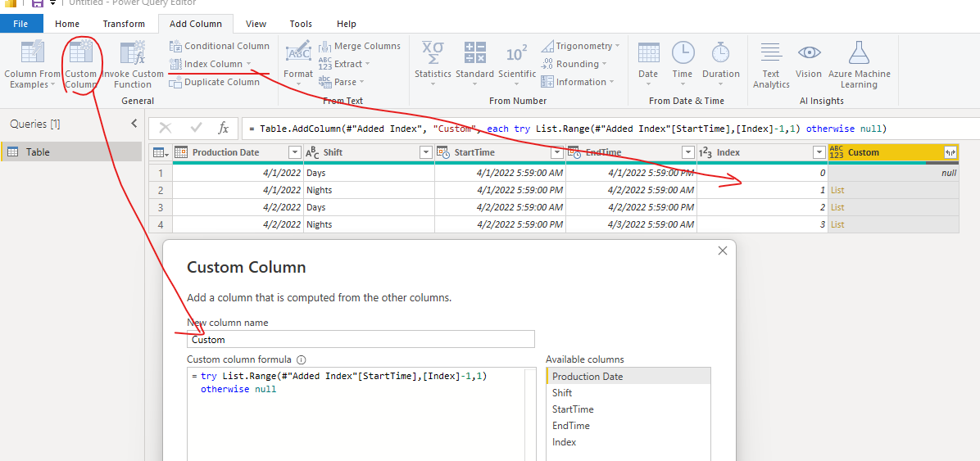Click the save icon in title bar
This screenshot has height=461, width=980.
[x=37, y=3]
